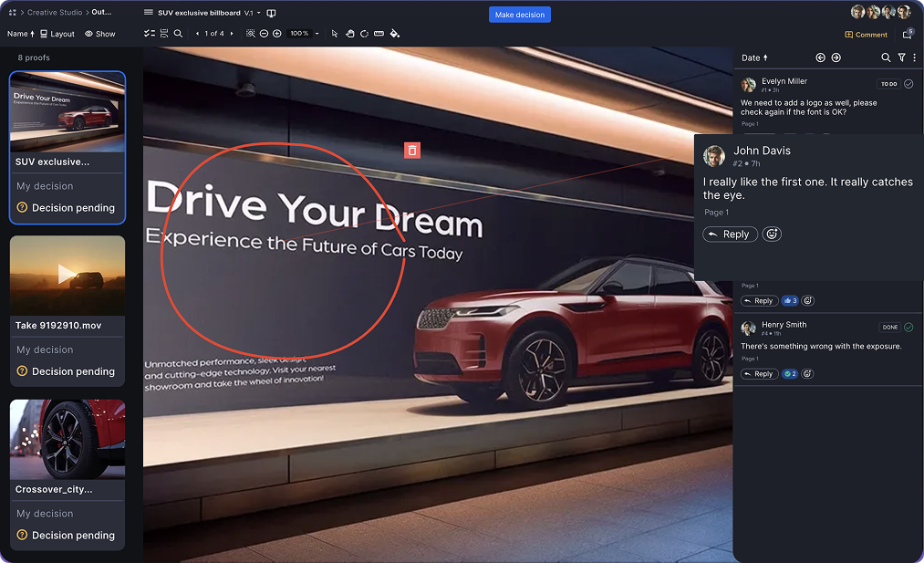The image size is (924, 563).
Task: Select the arrow selection tool
Action: pos(334,34)
